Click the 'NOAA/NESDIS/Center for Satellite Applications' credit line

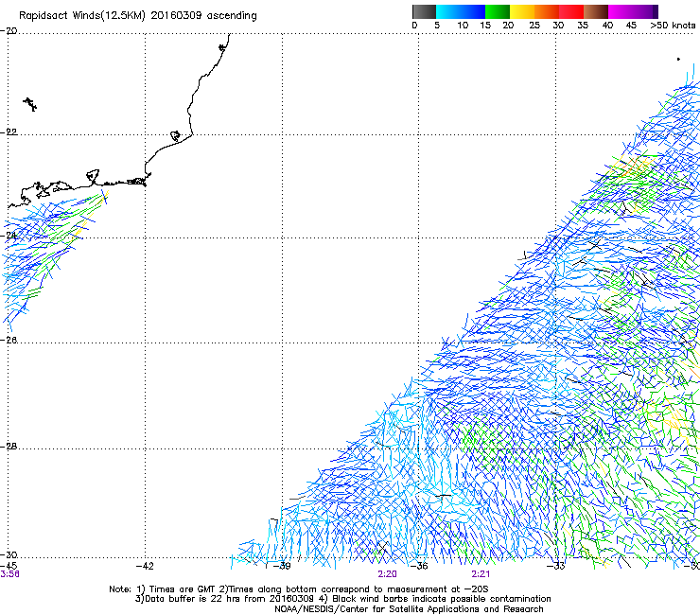click(409, 609)
